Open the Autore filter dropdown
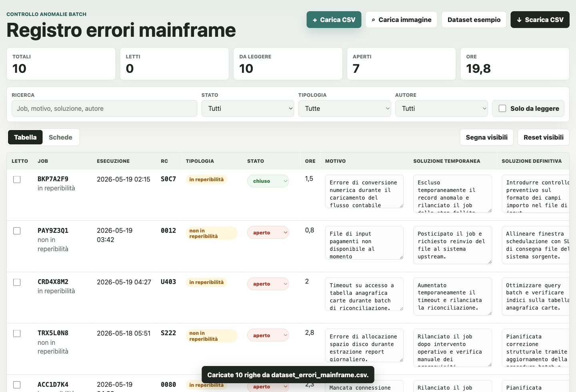Viewport: 576px width, 392px height. coord(441,108)
